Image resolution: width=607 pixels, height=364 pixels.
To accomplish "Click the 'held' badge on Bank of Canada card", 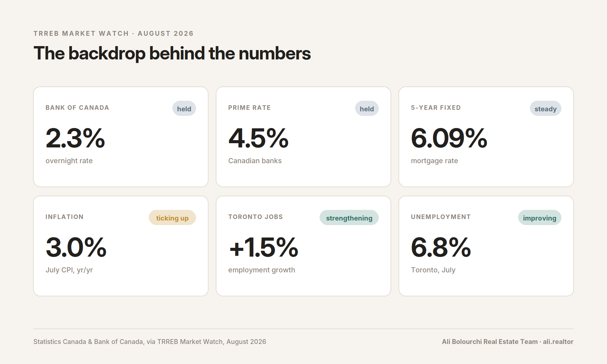I will [184, 109].
